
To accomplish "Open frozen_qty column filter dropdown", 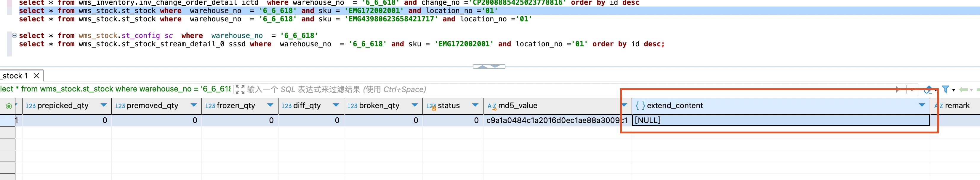I will [270, 105].
